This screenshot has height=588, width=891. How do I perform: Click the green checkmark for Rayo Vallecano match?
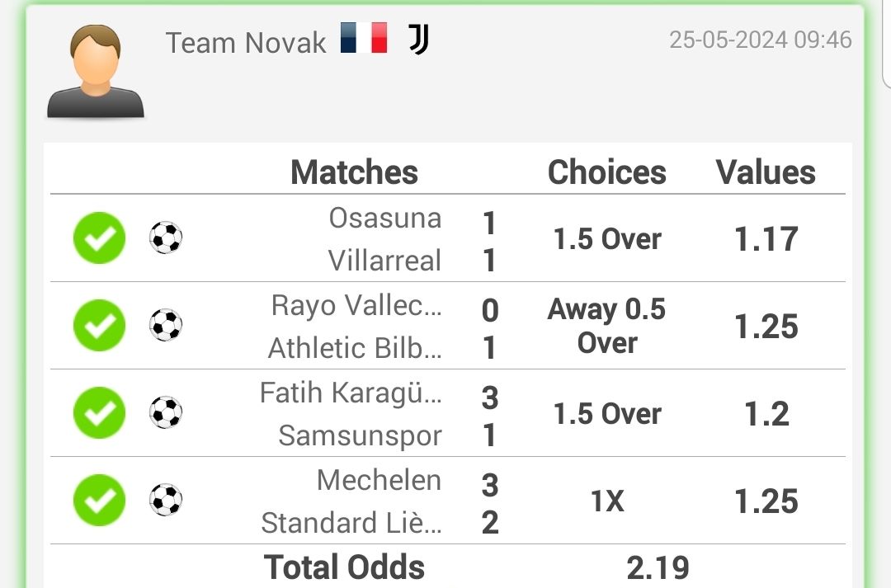coord(100,326)
